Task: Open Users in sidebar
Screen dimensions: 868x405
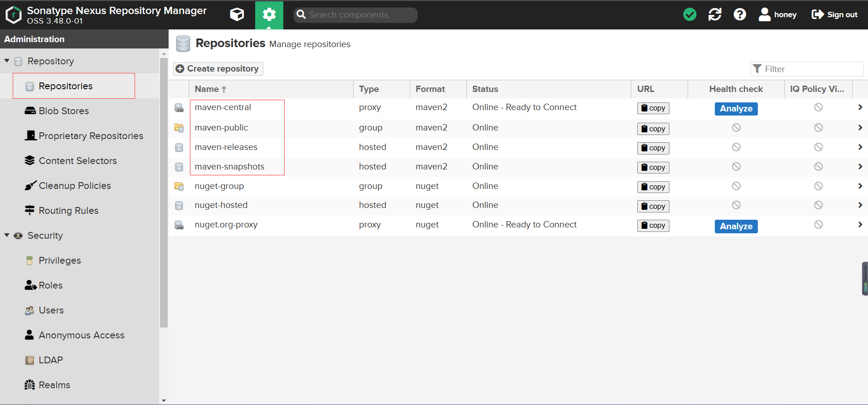Action: [x=51, y=310]
